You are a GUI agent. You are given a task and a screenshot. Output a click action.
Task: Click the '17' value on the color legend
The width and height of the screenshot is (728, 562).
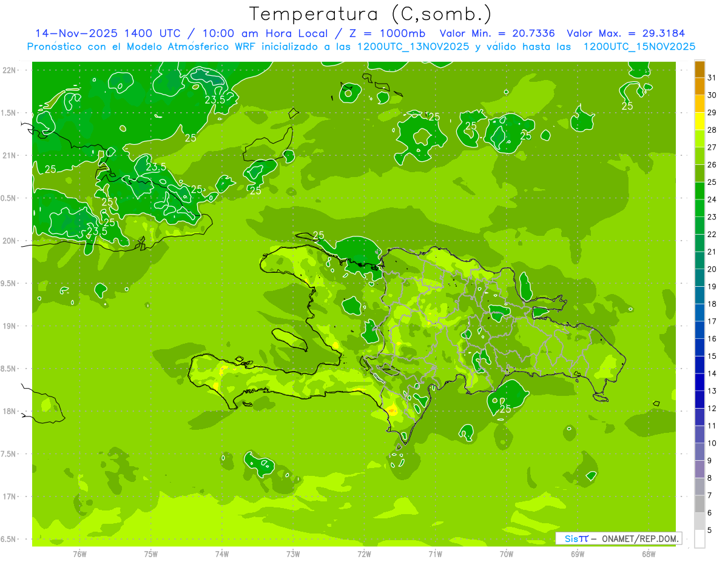pyautogui.click(x=712, y=321)
